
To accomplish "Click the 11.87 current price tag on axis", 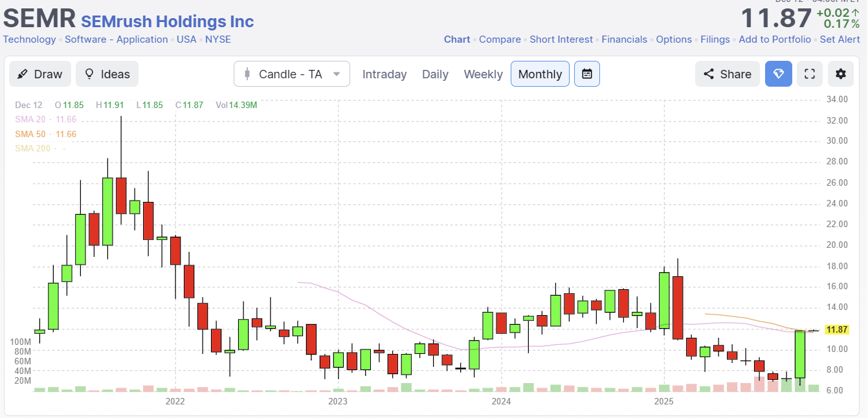I will coord(837,330).
